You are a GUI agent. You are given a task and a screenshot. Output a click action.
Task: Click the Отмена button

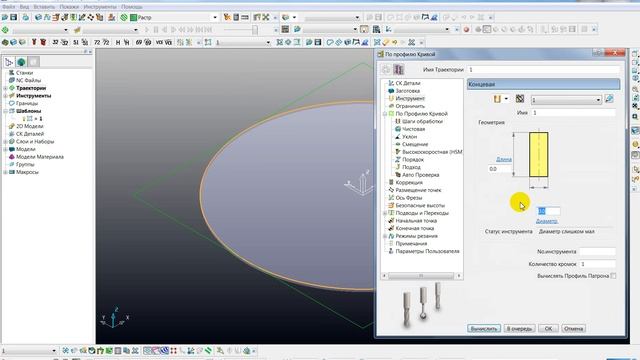[573, 329]
